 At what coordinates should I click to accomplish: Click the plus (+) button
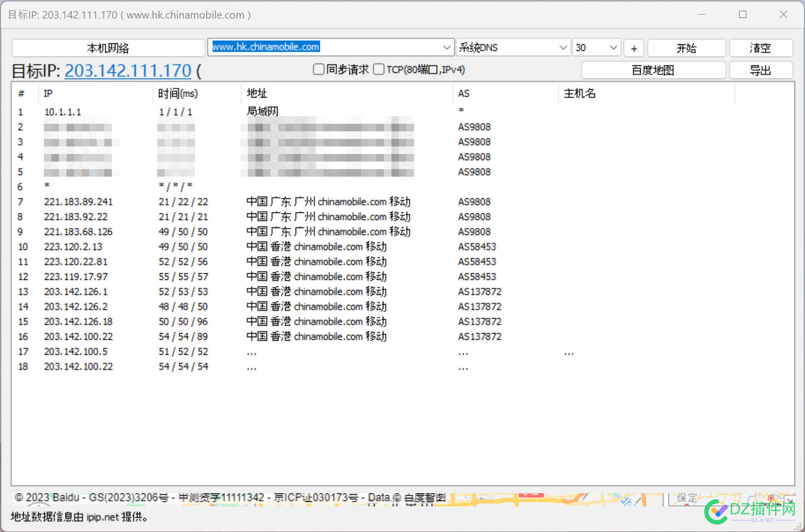[634, 48]
